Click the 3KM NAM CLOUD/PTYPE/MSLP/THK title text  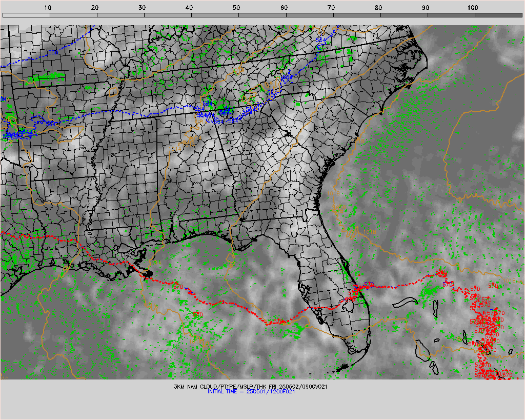coord(219,387)
